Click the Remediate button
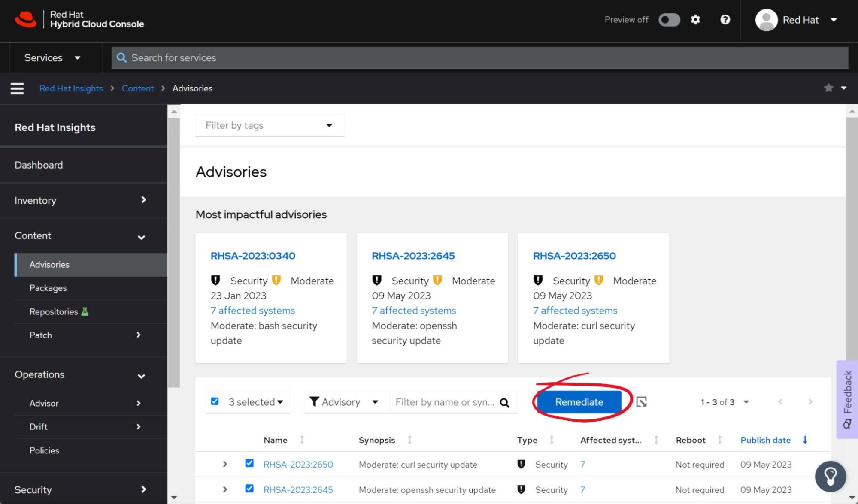The width and height of the screenshot is (858, 504). tap(579, 402)
